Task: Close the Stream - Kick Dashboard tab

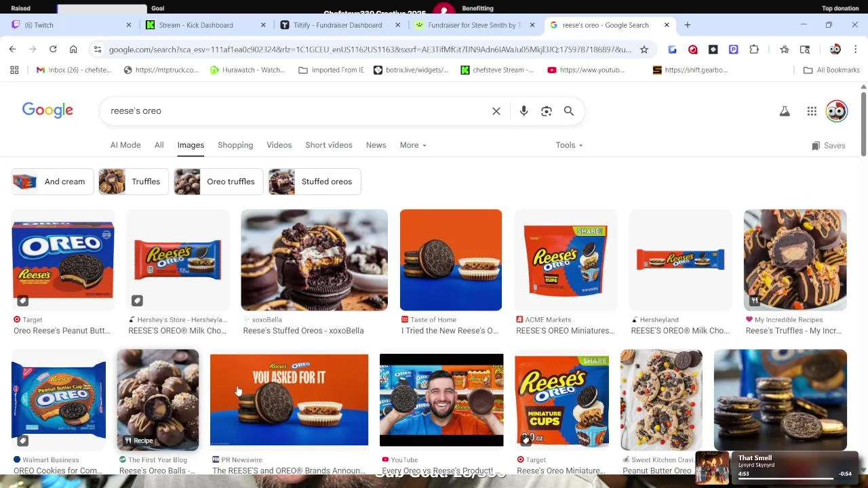Action: point(263,25)
